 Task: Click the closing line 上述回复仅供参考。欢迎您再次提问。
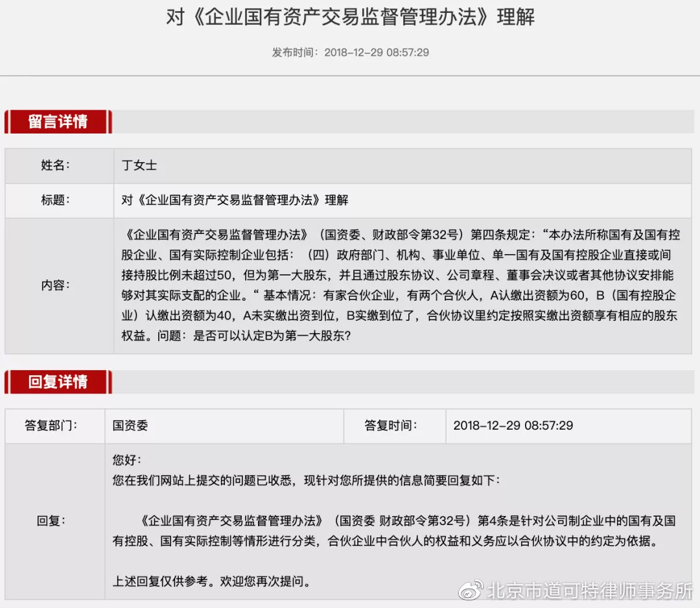[211, 581]
